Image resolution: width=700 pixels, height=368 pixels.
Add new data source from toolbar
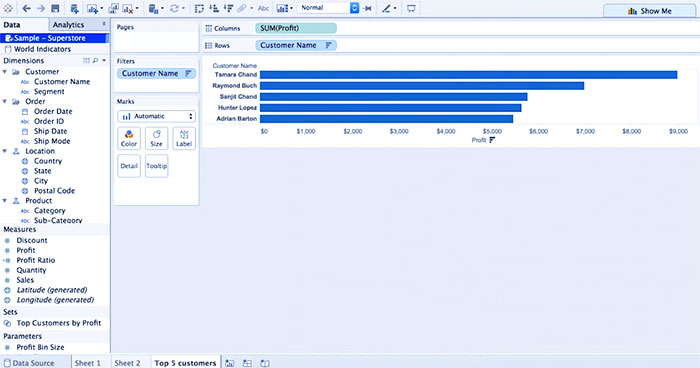pyautogui.click(x=75, y=8)
